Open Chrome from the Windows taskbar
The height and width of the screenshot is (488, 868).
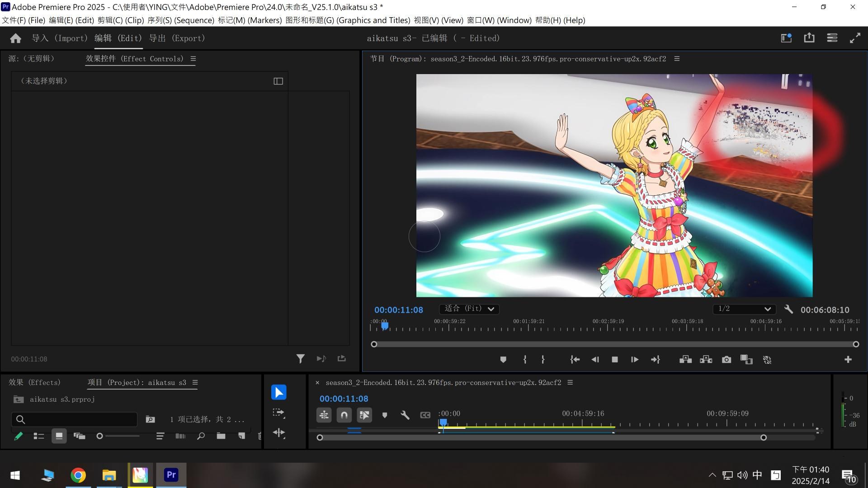tap(78, 475)
